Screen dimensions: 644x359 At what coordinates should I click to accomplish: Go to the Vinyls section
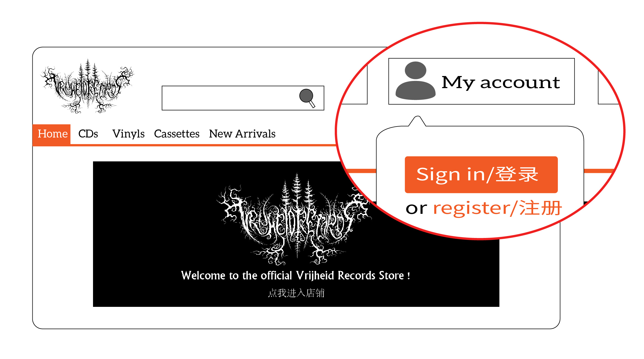click(x=128, y=134)
